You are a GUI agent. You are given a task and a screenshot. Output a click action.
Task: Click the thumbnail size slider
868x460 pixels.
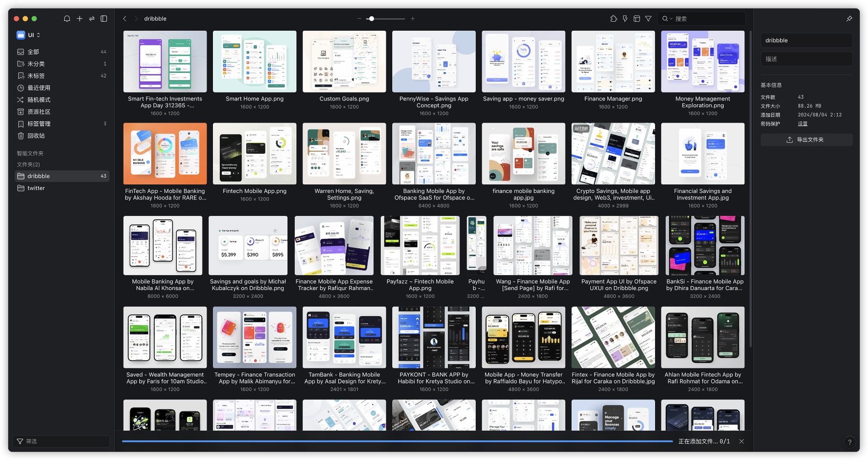click(385, 19)
